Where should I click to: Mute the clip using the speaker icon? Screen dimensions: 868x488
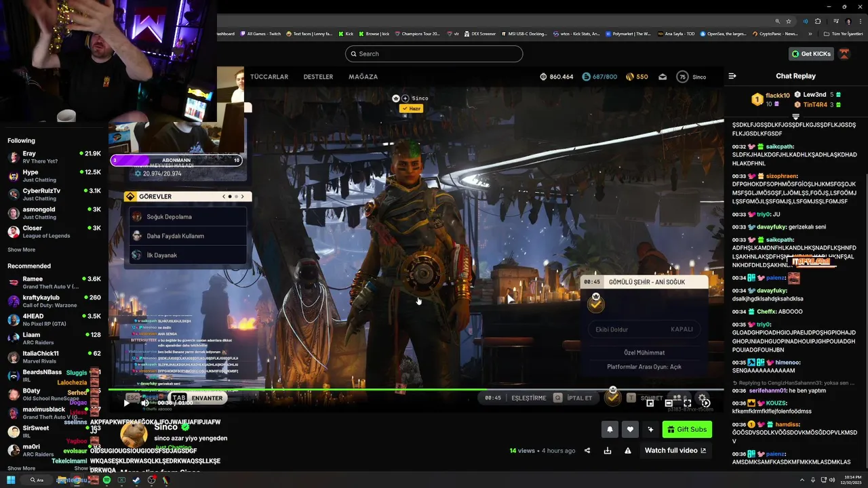coord(144,403)
